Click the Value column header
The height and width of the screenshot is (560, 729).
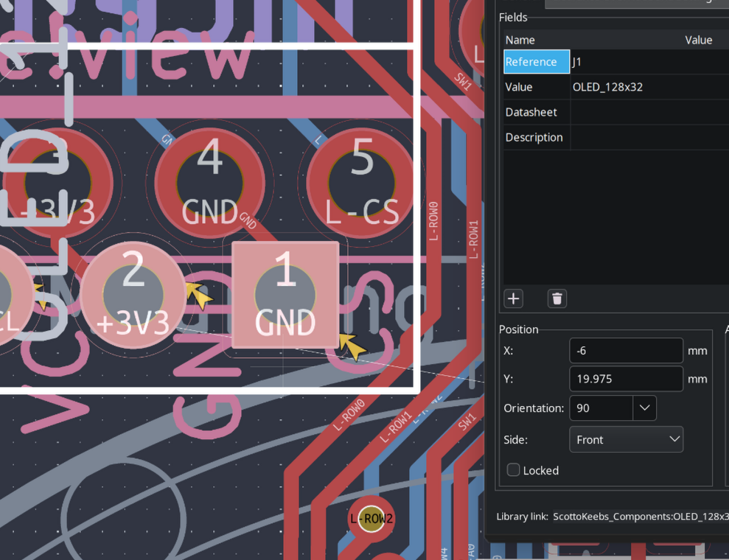tap(698, 40)
